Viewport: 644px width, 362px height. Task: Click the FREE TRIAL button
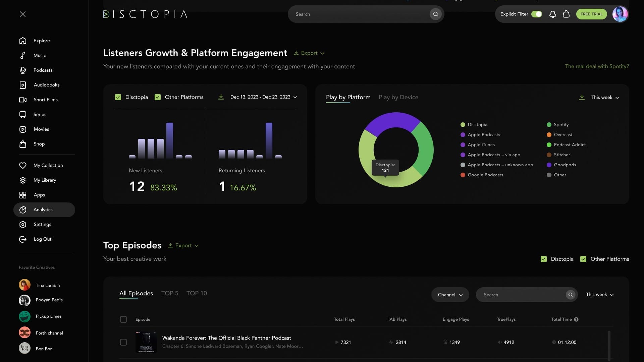click(591, 14)
